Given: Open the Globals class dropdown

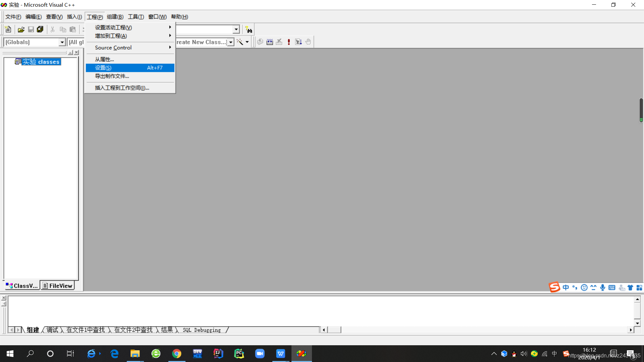Looking at the screenshot, I should point(62,42).
